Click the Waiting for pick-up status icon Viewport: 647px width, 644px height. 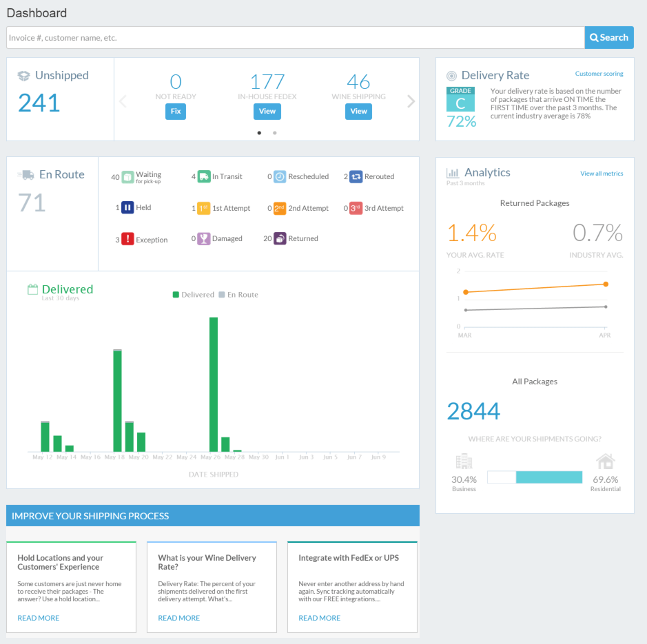127,177
